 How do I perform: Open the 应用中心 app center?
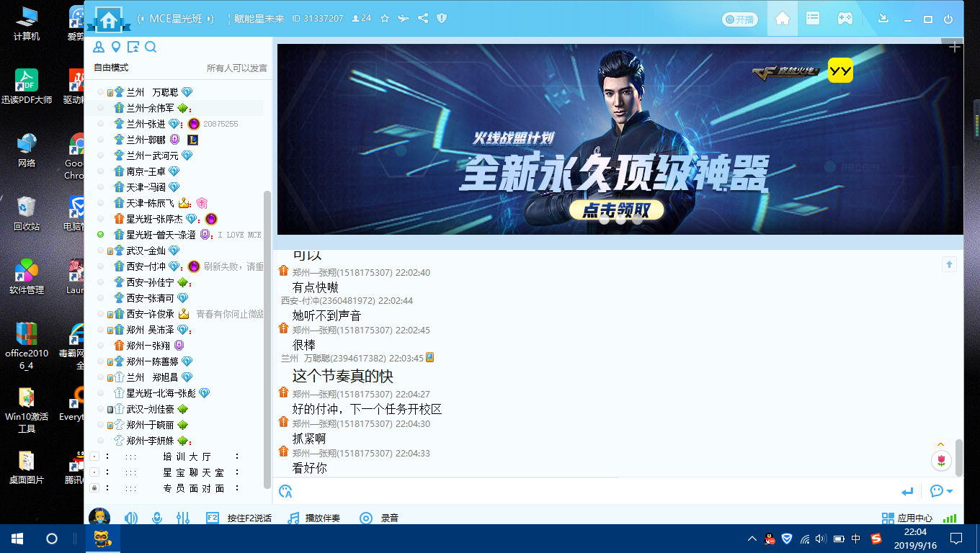point(907,518)
